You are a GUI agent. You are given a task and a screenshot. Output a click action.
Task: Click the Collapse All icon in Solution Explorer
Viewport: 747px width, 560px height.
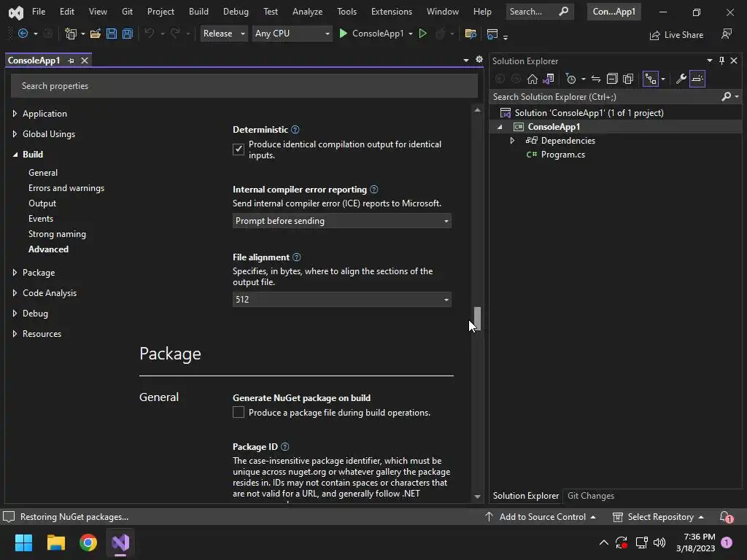point(612,79)
